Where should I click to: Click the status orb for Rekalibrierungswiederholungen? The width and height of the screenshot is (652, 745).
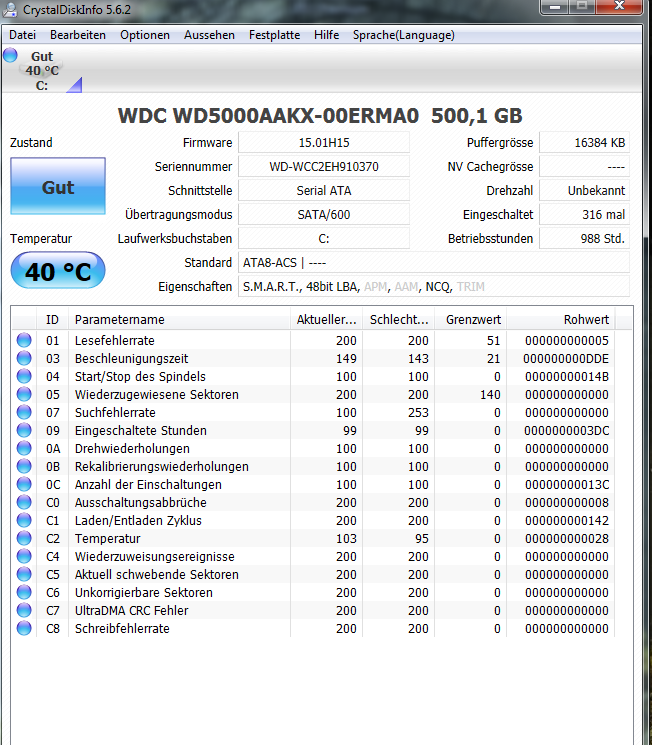(x=24, y=467)
